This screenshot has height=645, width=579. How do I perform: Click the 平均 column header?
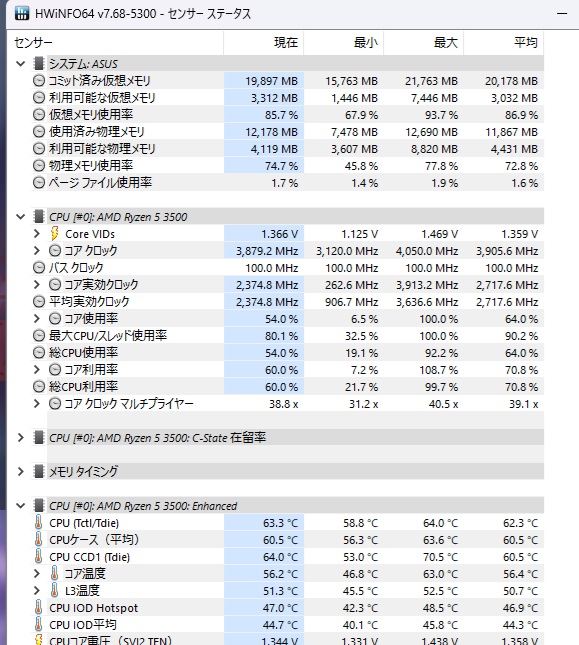pyautogui.click(x=504, y=42)
